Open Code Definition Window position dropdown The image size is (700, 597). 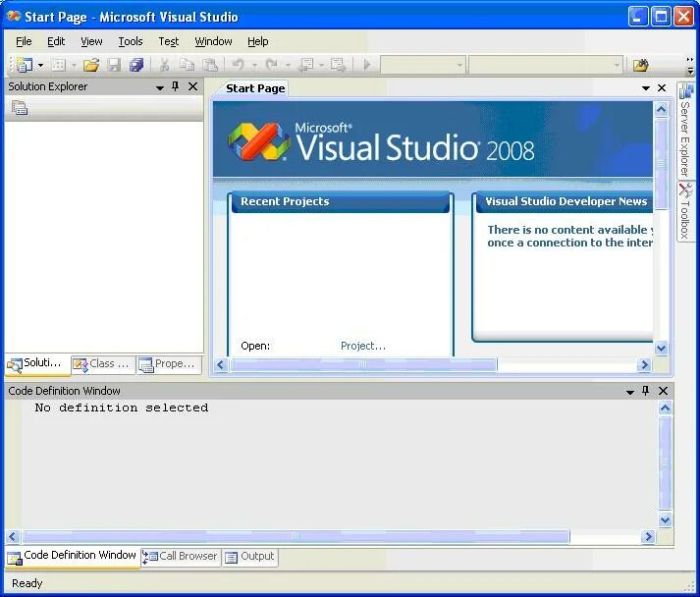pos(630,392)
